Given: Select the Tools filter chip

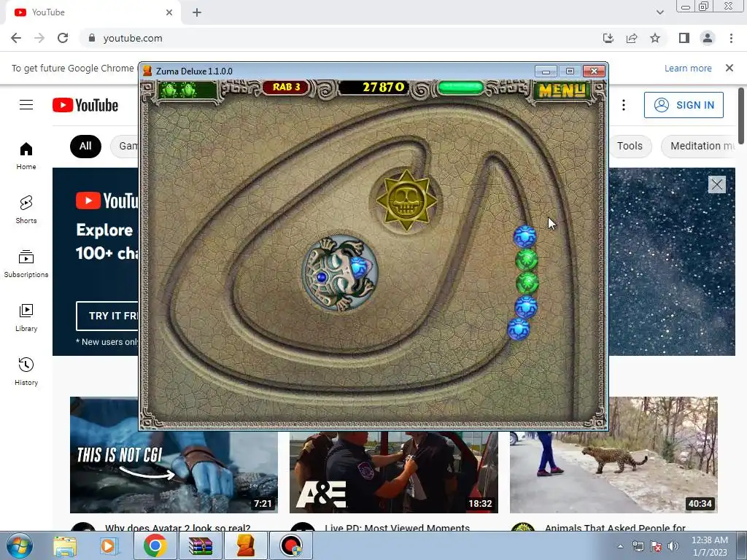Looking at the screenshot, I should 630,146.
